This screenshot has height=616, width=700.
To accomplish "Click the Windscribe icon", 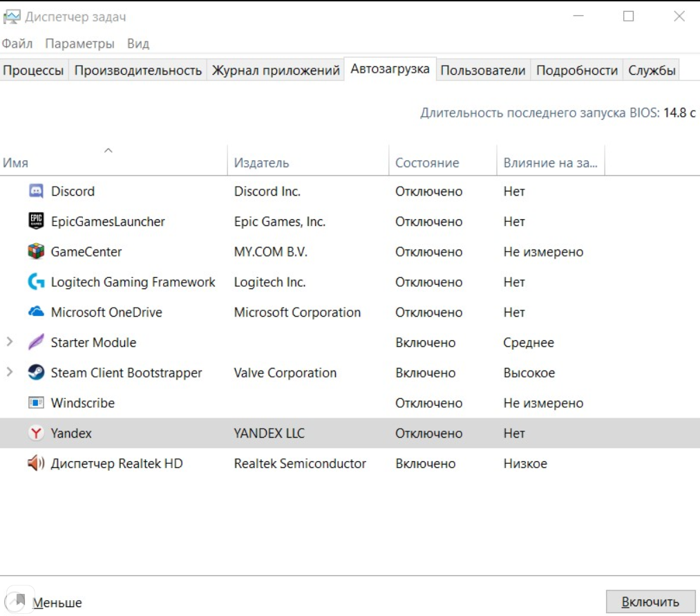I will 36,402.
